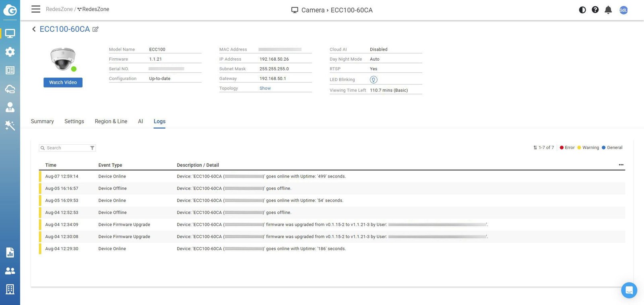Click the edit pencil beside ECC100-60CA

click(95, 29)
